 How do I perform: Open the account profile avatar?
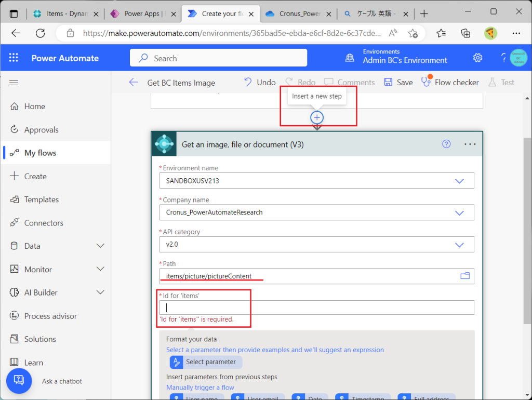click(x=518, y=58)
